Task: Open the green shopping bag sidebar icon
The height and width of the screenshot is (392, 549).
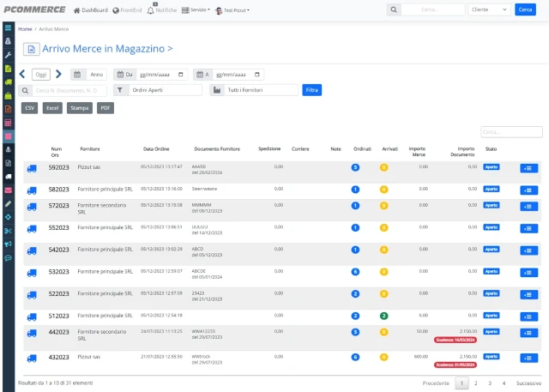Action: click(8, 95)
